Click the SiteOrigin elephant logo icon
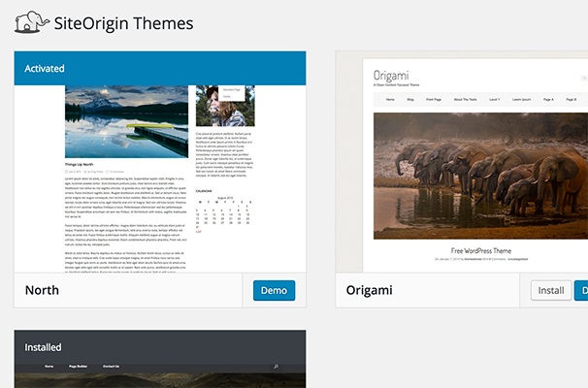Image resolution: width=588 pixels, height=388 pixels. [x=32, y=22]
